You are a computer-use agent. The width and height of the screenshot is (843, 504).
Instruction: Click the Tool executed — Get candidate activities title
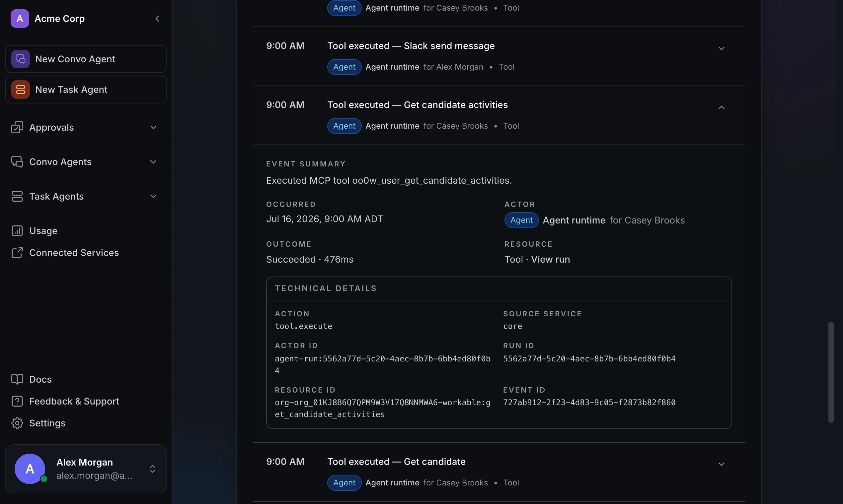[x=418, y=105]
